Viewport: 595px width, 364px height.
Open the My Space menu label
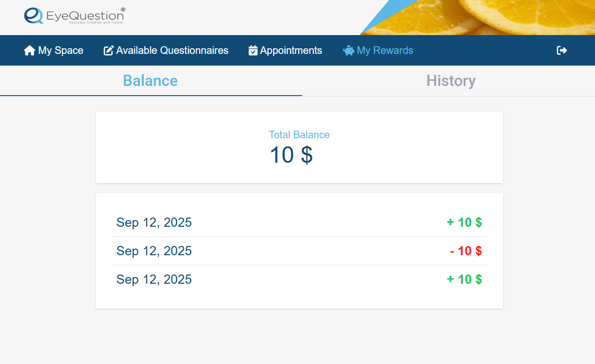click(x=61, y=50)
